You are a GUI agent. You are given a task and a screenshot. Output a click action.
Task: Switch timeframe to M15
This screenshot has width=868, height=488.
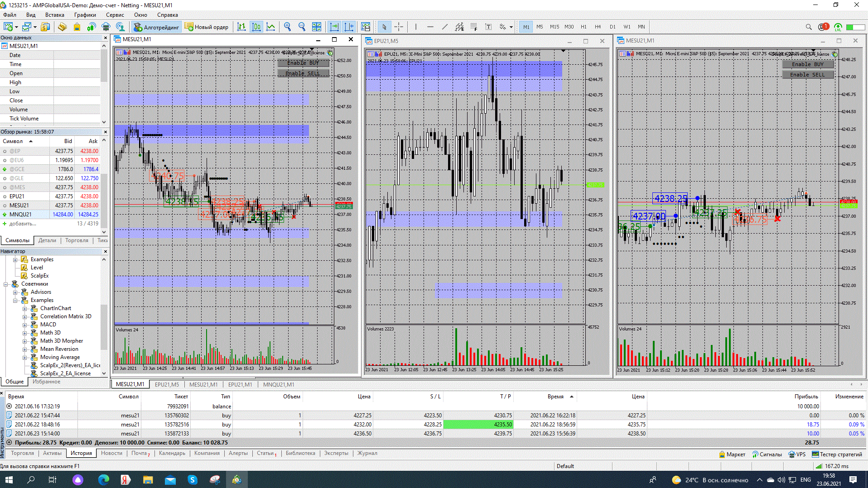coord(555,27)
